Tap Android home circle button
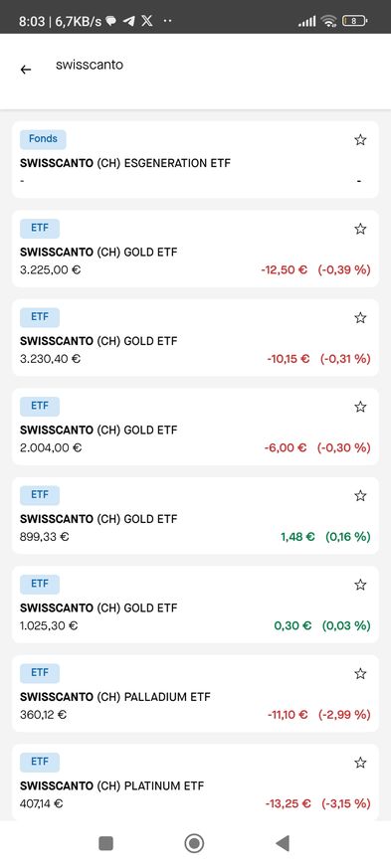This screenshot has width=391, height=868. tap(194, 844)
